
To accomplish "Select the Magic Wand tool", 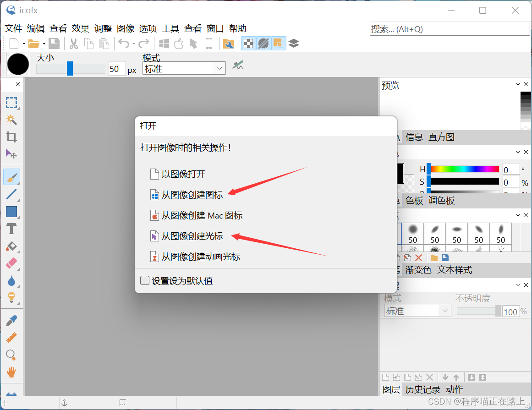I will click(12, 120).
